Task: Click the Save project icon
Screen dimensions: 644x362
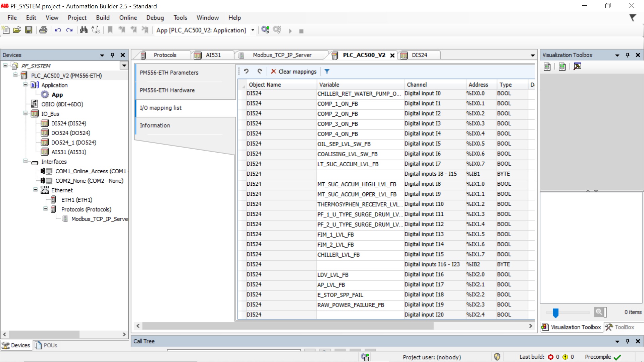Action: pos(29,30)
